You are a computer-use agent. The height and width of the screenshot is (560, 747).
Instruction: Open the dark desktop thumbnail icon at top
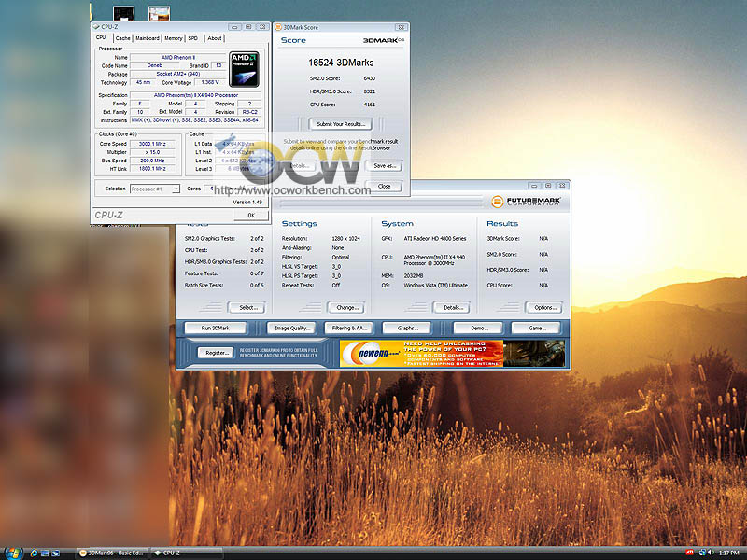(x=123, y=13)
